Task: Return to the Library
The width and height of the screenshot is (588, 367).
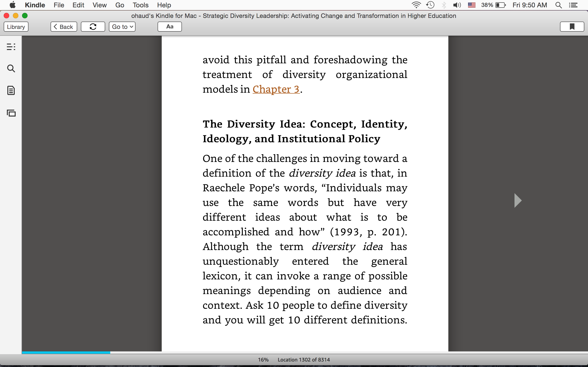Action: (x=16, y=27)
